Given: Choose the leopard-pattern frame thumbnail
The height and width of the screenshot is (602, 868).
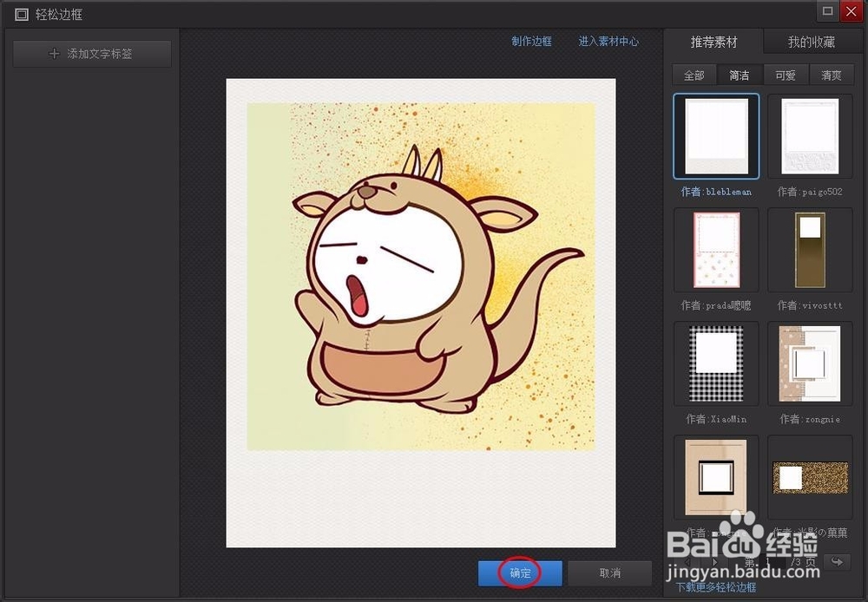Looking at the screenshot, I should (x=810, y=477).
